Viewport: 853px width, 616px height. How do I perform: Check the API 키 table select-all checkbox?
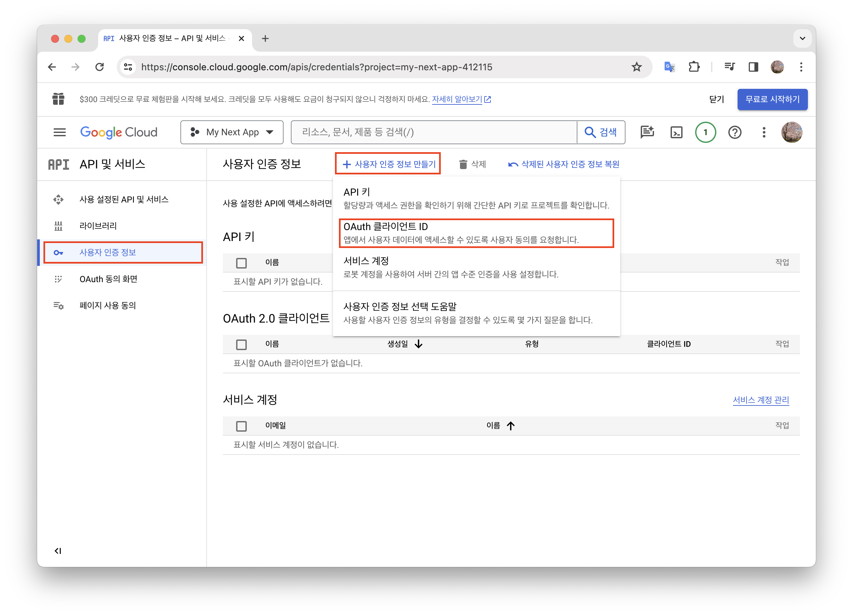pyautogui.click(x=241, y=263)
